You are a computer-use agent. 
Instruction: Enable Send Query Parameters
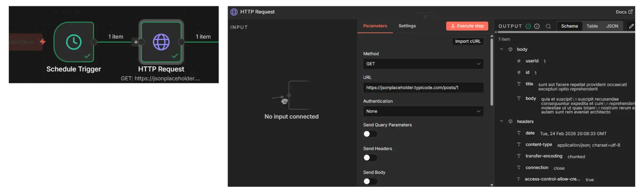tap(370, 134)
